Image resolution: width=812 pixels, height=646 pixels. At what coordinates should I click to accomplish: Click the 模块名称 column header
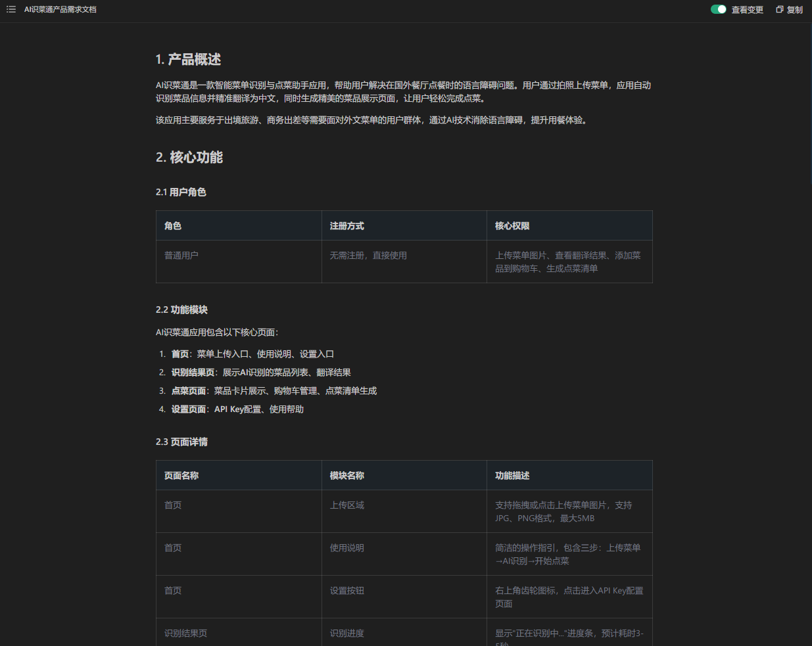[346, 475]
